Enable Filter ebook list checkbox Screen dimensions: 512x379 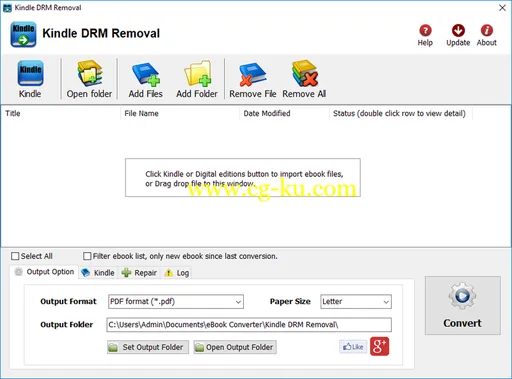pyautogui.click(x=87, y=256)
